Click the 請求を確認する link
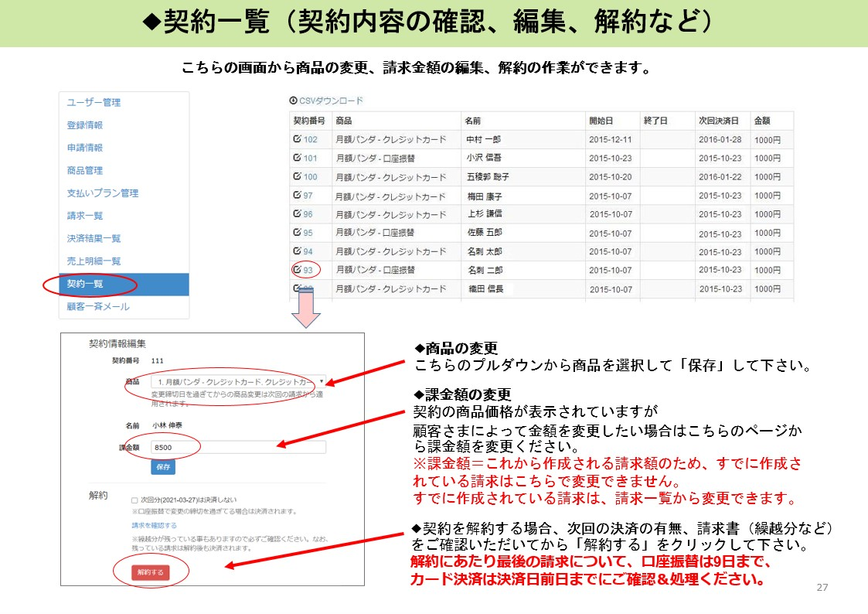Viewport: 868px width, 614px height. [154, 526]
